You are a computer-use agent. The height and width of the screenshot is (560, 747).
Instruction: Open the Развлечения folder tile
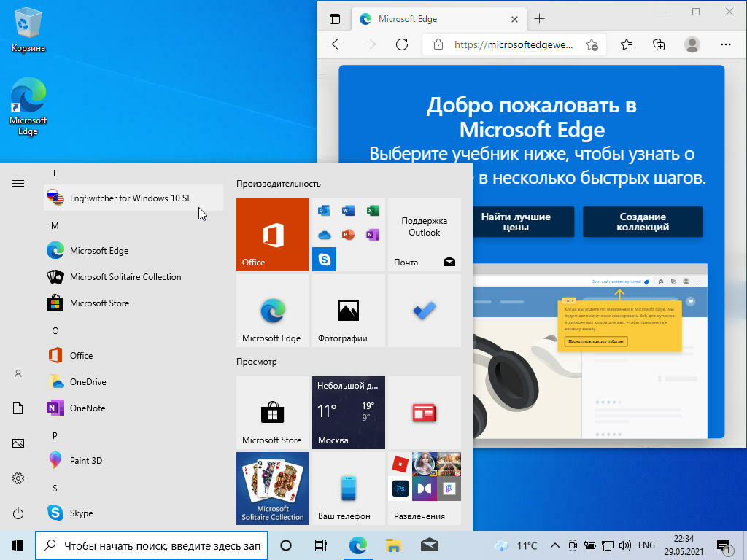[x=425, y=489]
